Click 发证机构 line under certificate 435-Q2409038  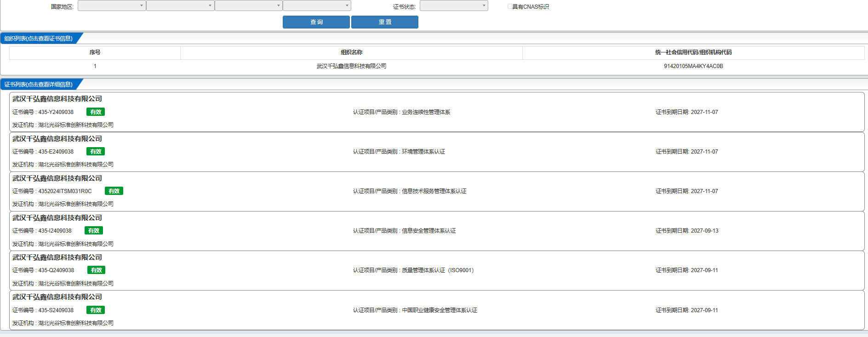[x=63, y=284]
